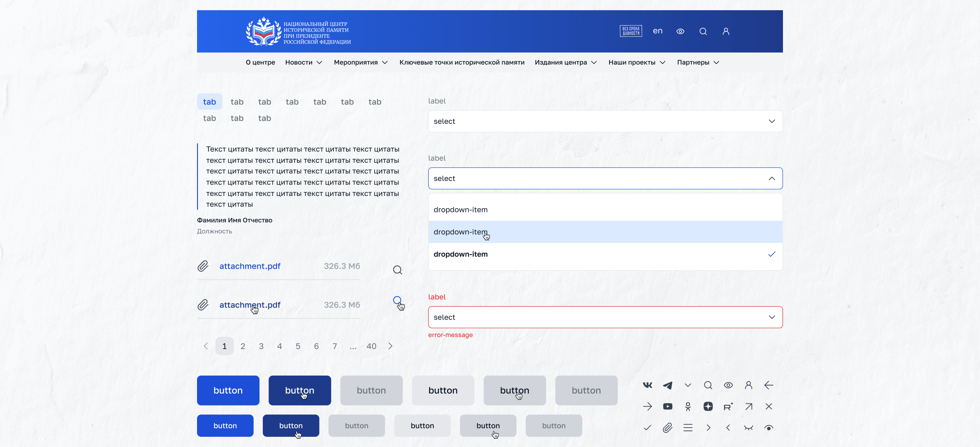Open the red error select dropdown
This screenshot has width=980, height=447.
pyautogui.click(x=605, y=317)
